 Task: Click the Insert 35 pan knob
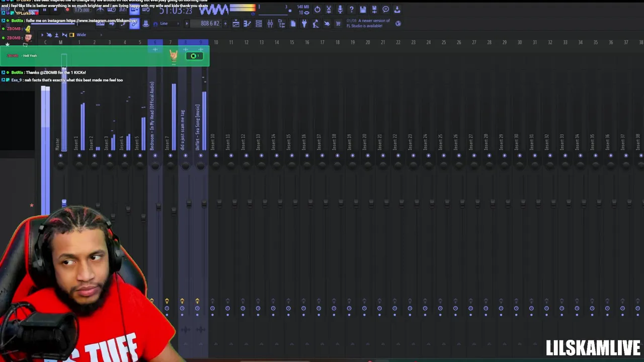pos(596,166)
